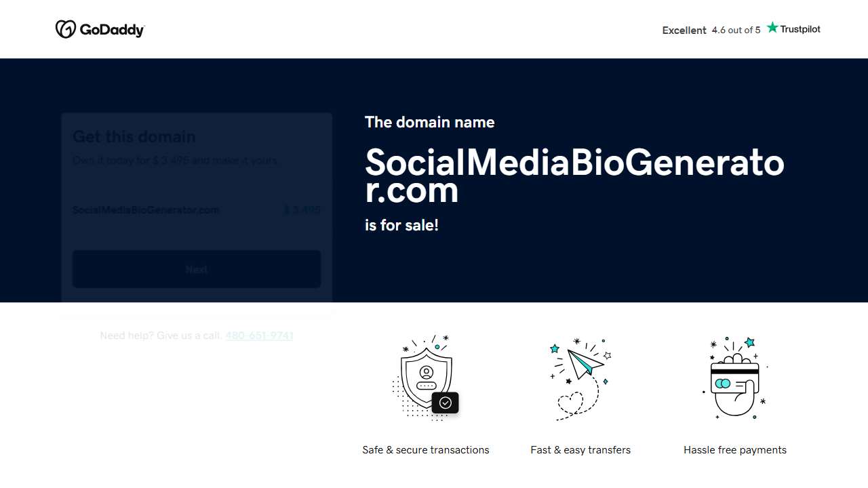Viewport: 868px width, 488px height.
Task: Call the 480-651-9741 support link
Action: pos(259,335)
